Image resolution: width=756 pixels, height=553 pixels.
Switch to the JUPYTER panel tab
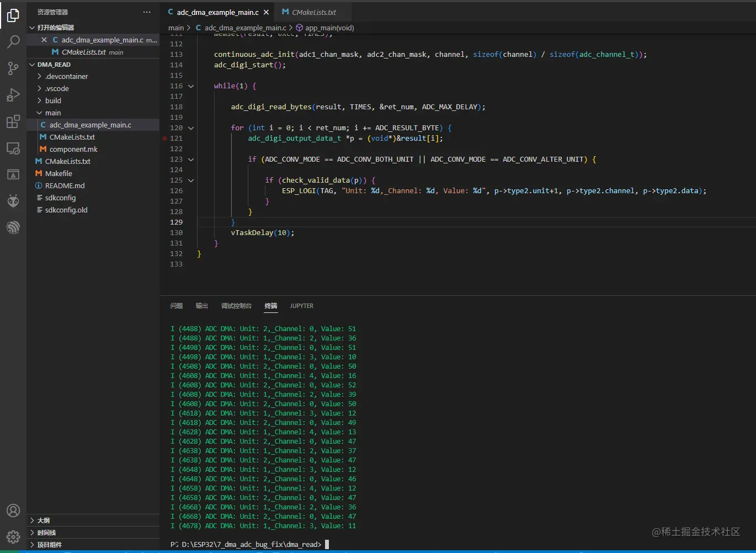302,306
